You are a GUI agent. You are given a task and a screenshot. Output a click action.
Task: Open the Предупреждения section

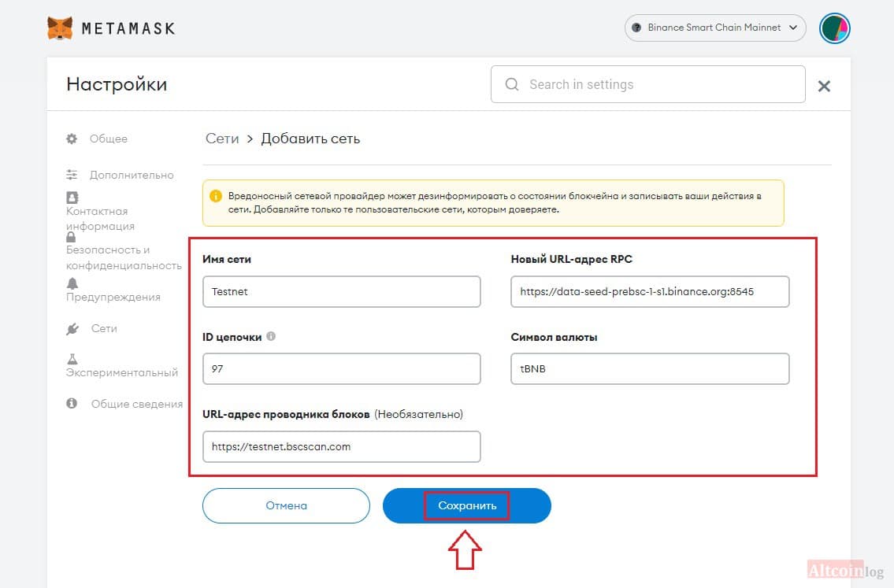(113, 297)
